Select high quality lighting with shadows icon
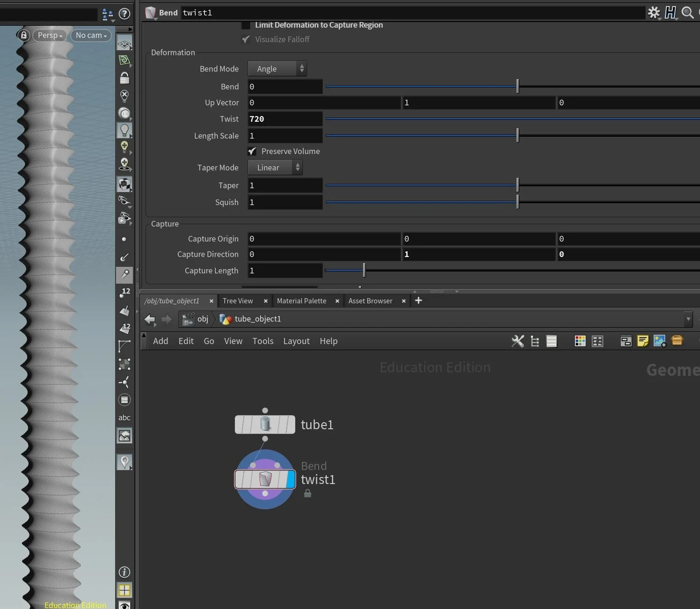The image size is (700, 609). [124, 164]
